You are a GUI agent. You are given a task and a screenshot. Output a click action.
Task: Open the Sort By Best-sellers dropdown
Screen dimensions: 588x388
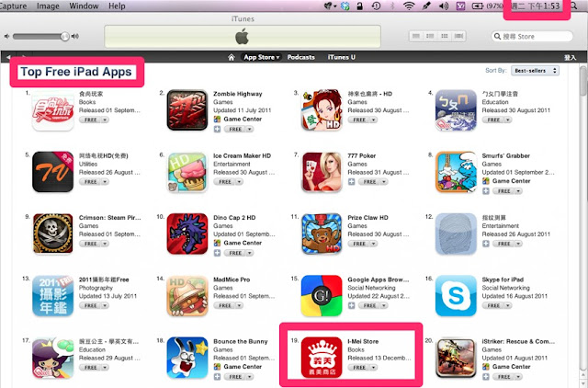[x=535, y=71]
